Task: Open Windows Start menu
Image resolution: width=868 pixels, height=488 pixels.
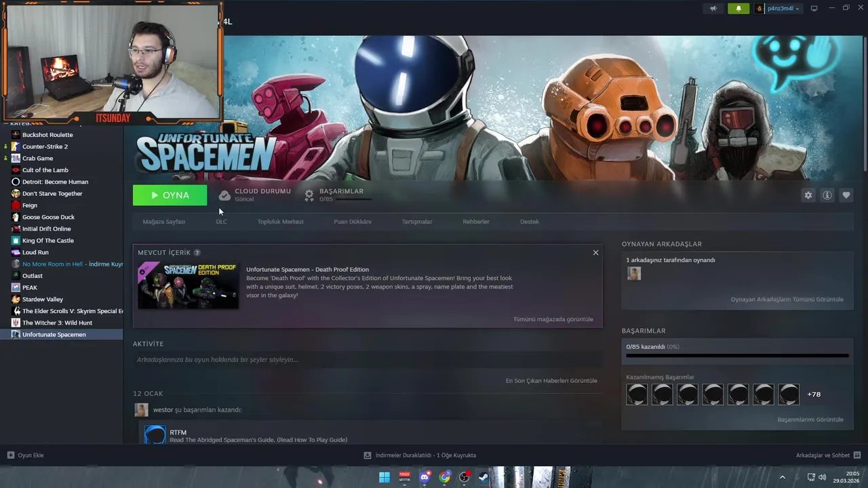Action: click(384, 477)
